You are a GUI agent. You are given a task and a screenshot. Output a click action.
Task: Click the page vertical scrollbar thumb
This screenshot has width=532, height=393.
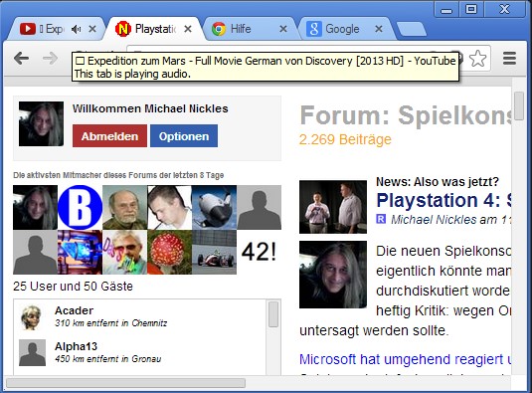pyautogui.click(x=518, y=105)
